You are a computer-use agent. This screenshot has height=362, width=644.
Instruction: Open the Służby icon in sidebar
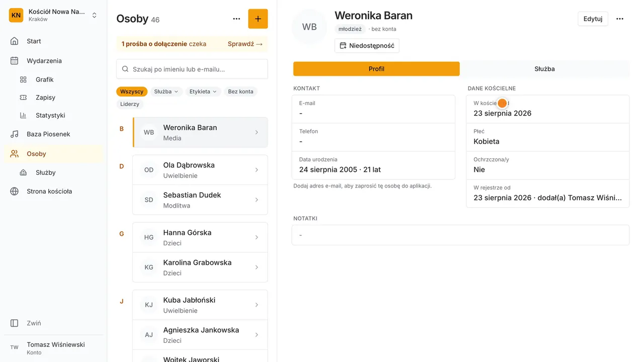tap(23, 172)
